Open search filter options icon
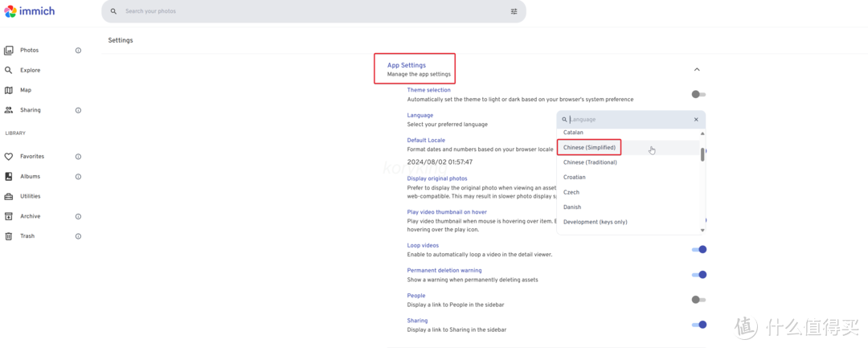Viewport: 868px width, 348px height. tap(514, 11)
